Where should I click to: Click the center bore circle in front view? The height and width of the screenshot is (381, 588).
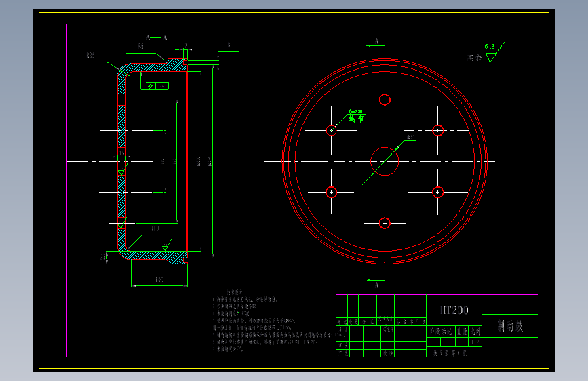point(385,161)
